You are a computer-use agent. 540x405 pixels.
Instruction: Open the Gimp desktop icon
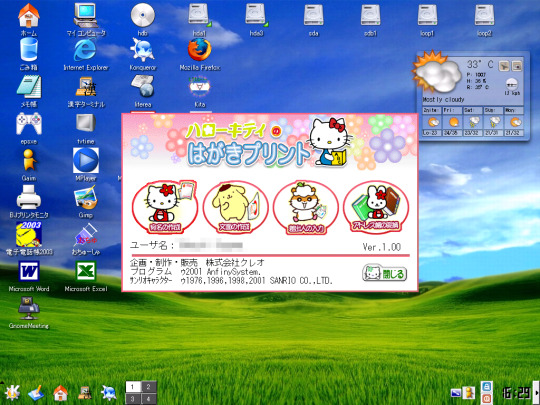[x=85, y=202]
